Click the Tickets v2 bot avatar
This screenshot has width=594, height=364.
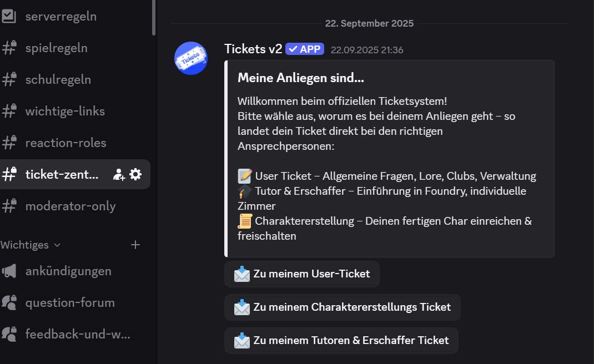[x=191, y=58]
